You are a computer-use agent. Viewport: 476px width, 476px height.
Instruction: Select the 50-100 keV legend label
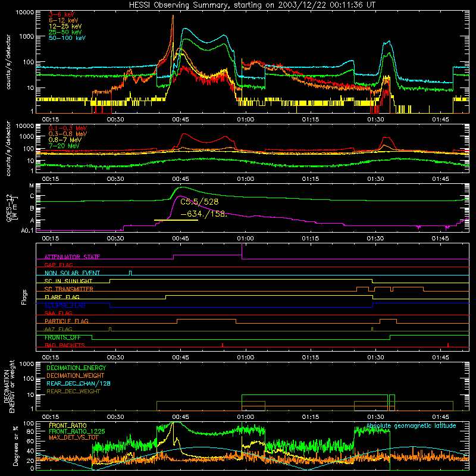(67, 38)
